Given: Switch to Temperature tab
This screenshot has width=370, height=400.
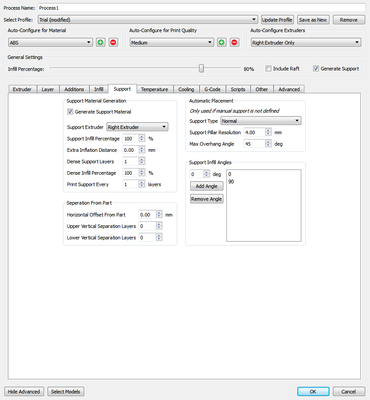Looking at the screenshot, I should coord(155,89).
